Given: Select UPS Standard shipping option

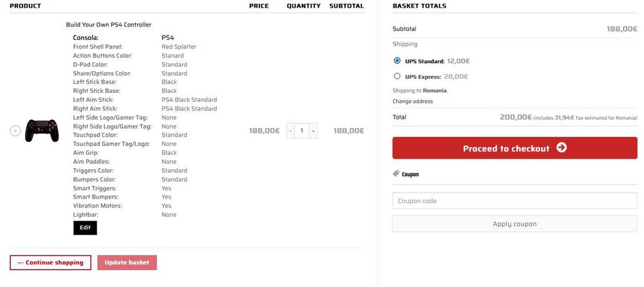Looking at the screenshot, I should coord(397,61).
